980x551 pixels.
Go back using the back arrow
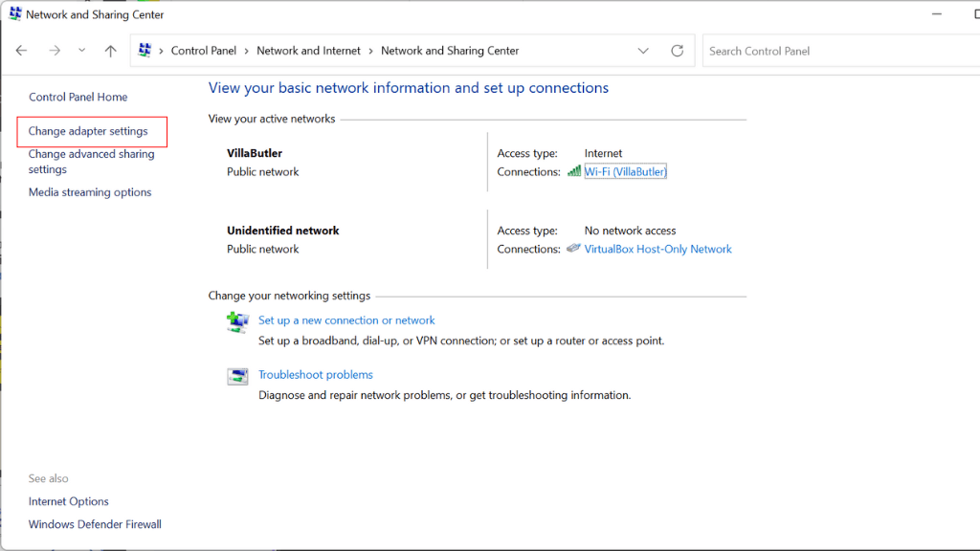click(x=21, y=50)
